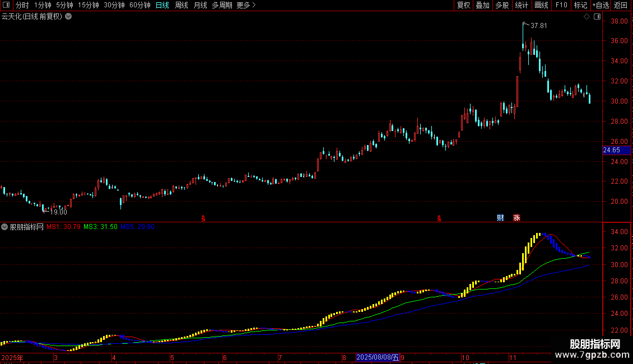Screen dimensions: 633x364
Task: Click the MS1: 30.79 indicator value
Action: point(63,227)
